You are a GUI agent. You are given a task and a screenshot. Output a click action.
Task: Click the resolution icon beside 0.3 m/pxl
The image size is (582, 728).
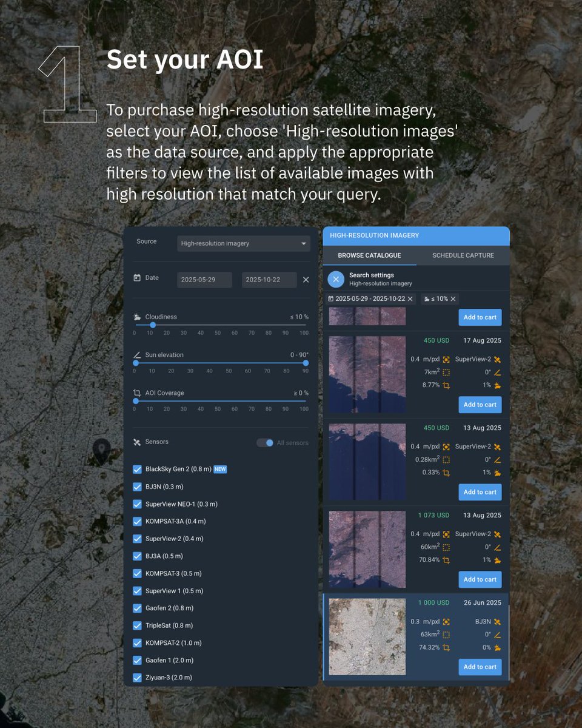(x=446, y=621)
